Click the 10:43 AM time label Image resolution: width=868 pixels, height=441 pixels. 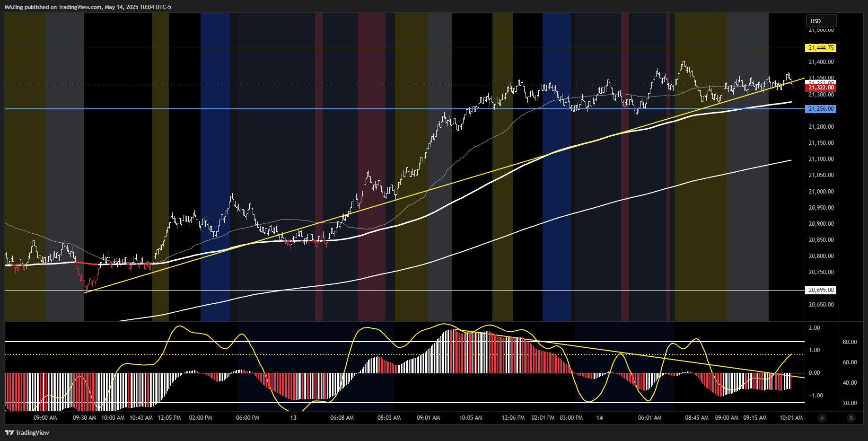click(141, 418)
